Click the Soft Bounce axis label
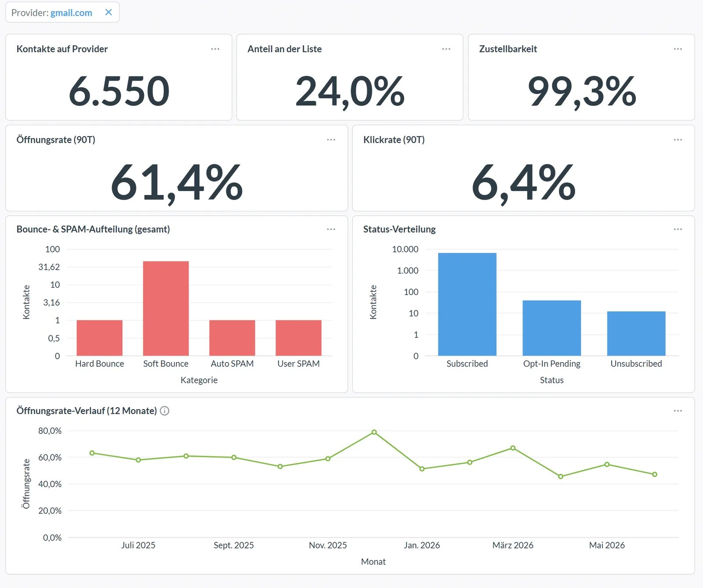Viewport: 703px width, 588px height. 166,364
